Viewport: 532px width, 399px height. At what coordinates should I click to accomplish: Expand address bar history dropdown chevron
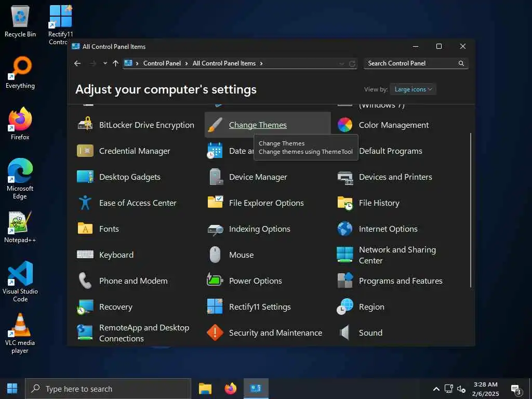point(342,63)
